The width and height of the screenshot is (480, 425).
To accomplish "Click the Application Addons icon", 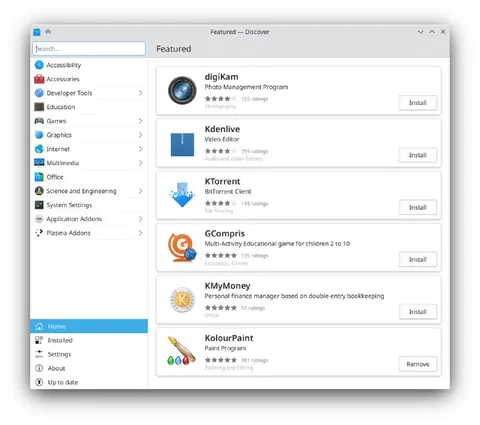I will tap(39, 219).
